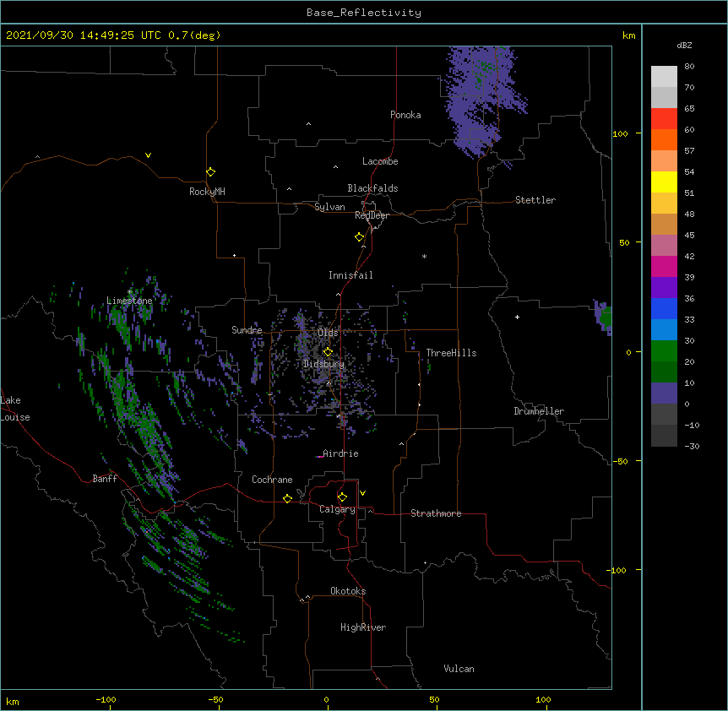The width and height of the screenshot is (728, 711).
Task: Click the blue 33-36 dBZ legend swatch
Action: 664,308
